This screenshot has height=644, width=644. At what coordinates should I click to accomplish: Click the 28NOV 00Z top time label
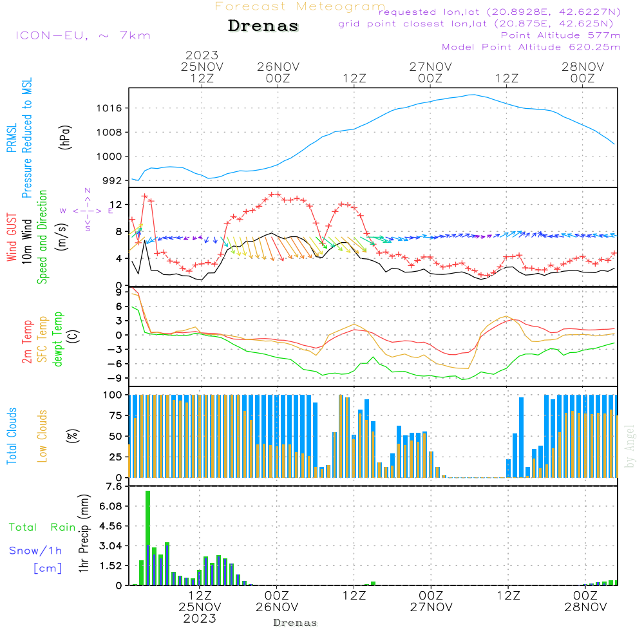point(583,72)
